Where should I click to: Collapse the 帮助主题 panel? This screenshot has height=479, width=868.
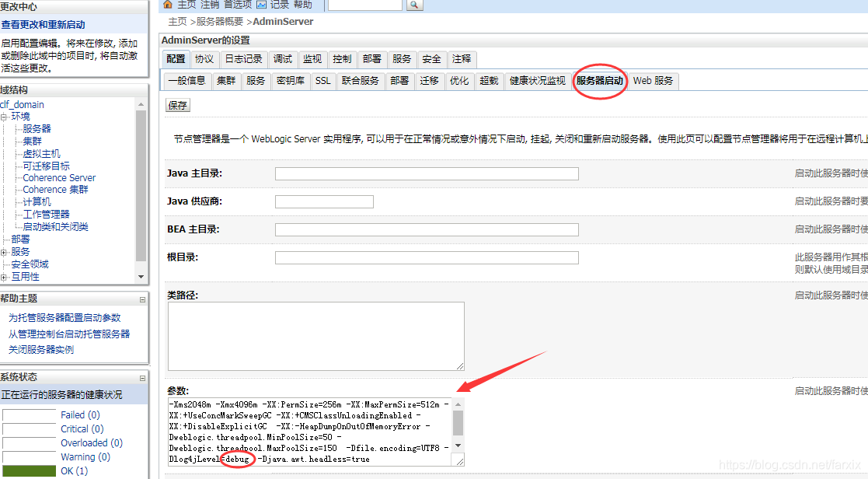pos(142,299)
